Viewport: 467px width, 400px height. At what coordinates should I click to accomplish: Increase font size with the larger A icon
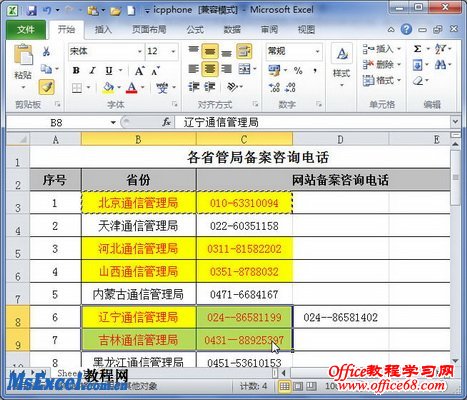(x=139, y=71)
